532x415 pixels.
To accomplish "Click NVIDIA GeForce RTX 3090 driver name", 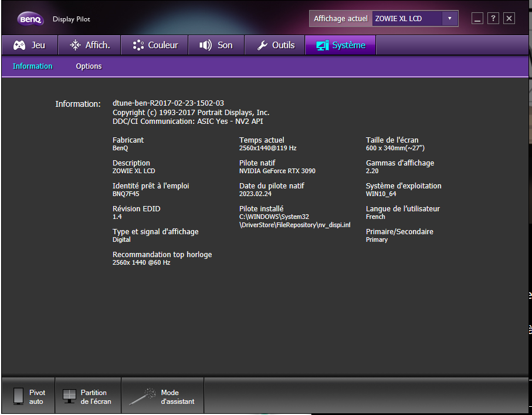I will (x=277, y=171).
